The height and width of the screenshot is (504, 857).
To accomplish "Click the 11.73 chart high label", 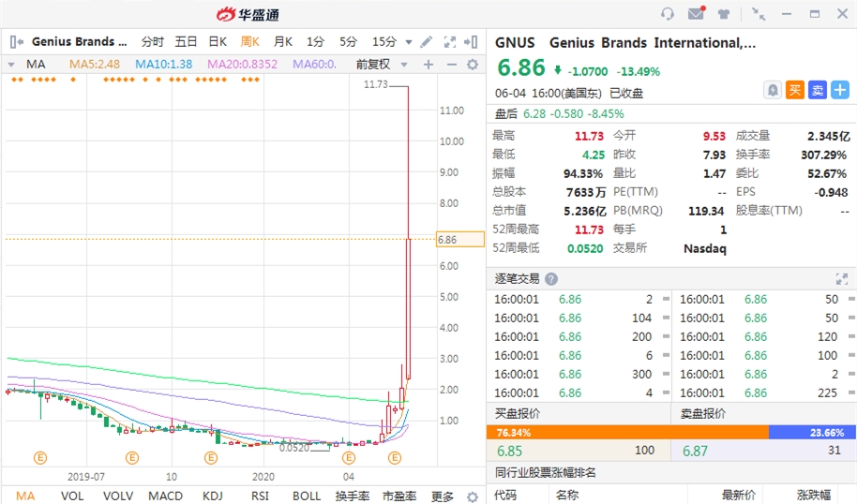I will (375, 84).
